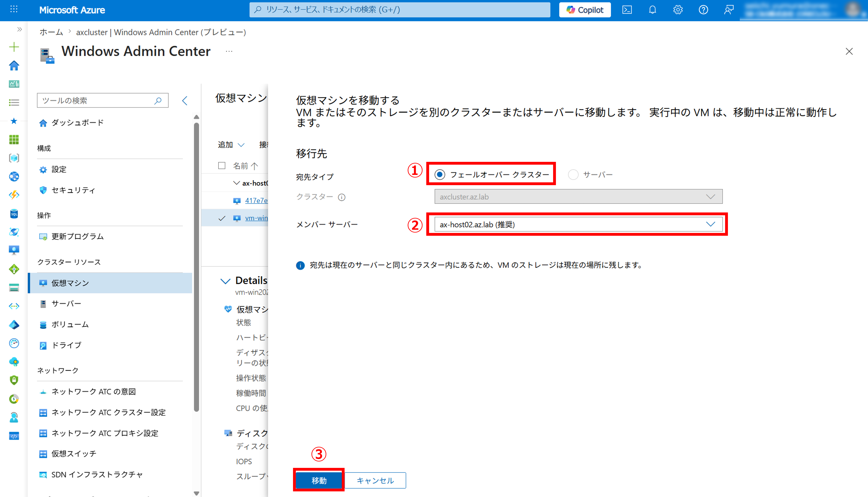Open 更新プログラム under 操作
The height and width of the screenshot is (497, 868).
(77, 237)
